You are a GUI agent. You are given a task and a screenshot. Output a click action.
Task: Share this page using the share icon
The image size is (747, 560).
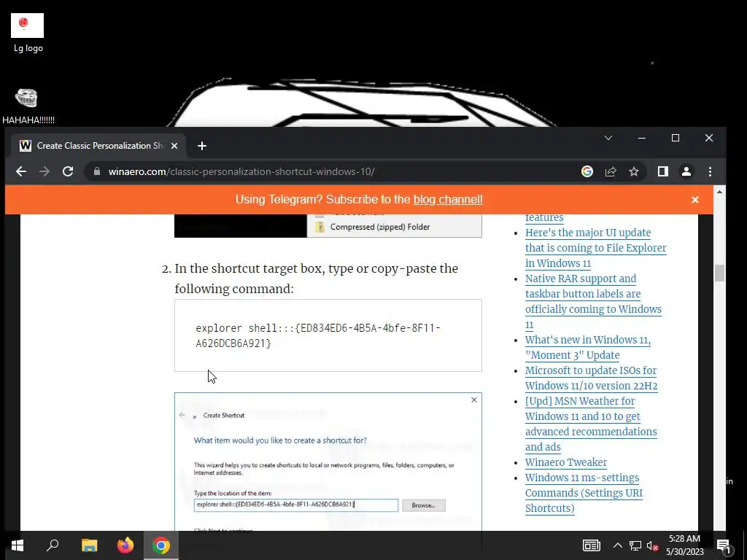[x=611, y=171]
